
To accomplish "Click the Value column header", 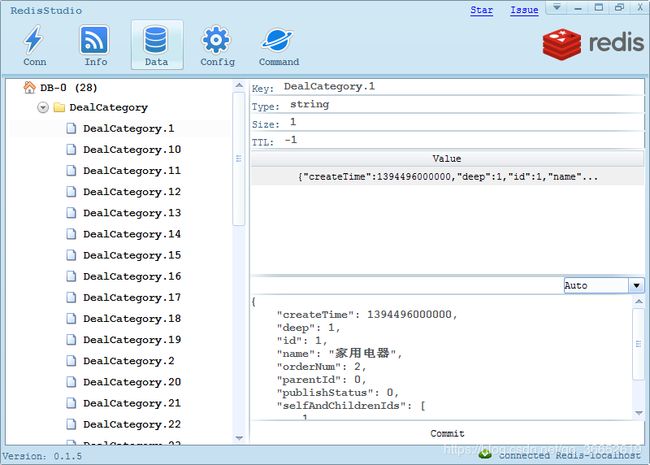I will click(447, 159).
